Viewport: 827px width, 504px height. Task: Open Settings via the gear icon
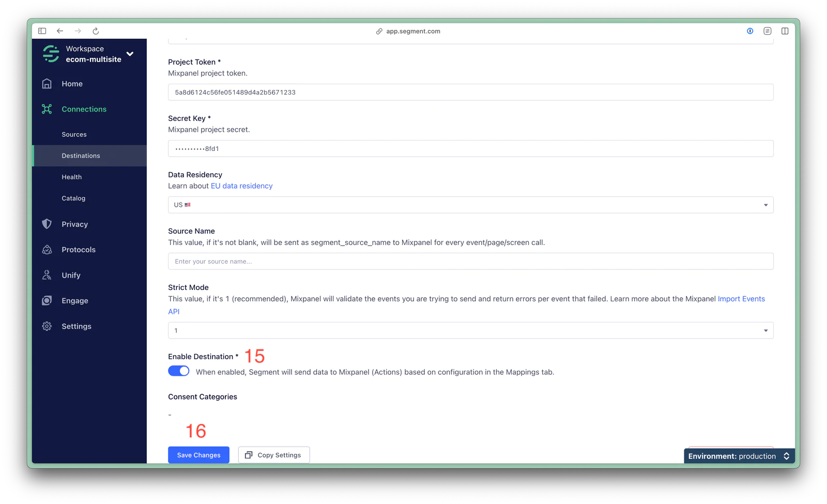coord(47,326)
